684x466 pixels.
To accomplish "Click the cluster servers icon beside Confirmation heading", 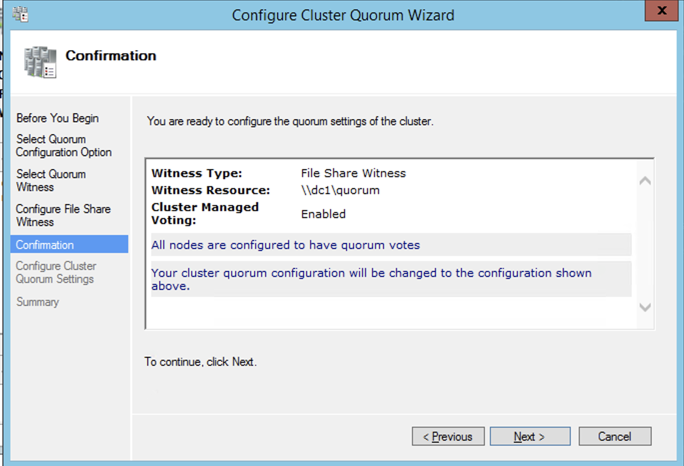I will pos(41,64).
